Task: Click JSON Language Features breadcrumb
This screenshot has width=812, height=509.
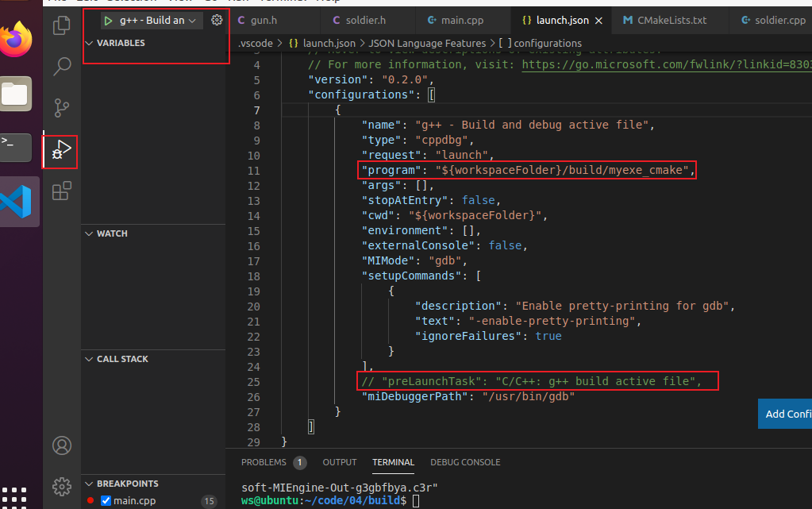Action: tap(427, 44)
